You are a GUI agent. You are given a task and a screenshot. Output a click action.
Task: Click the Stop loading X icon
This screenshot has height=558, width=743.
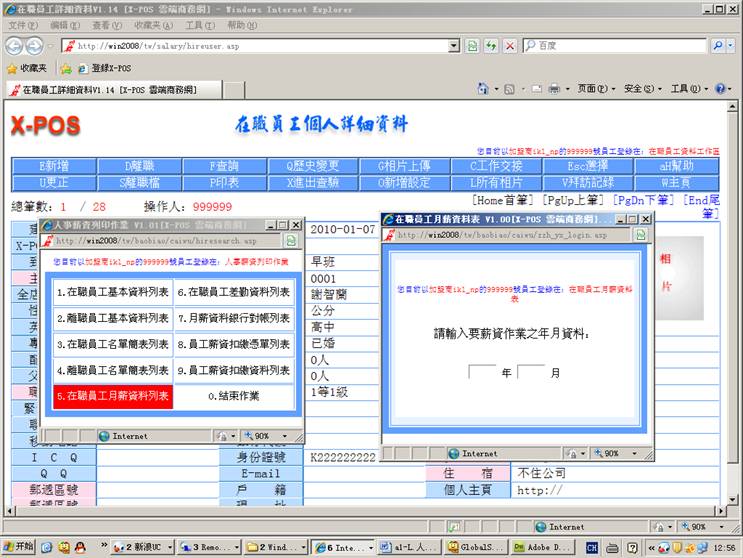pos(510,46)
